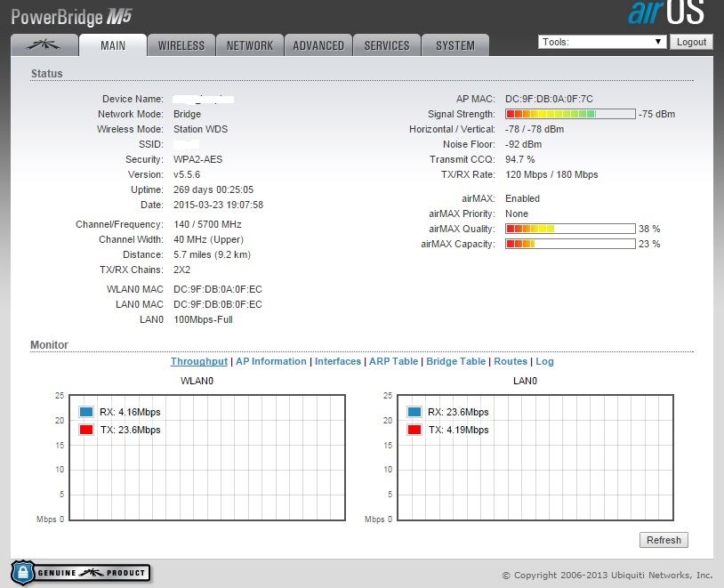Open AP Information link
The width and height of the screenshot is (724, 588).
(271, 362)
